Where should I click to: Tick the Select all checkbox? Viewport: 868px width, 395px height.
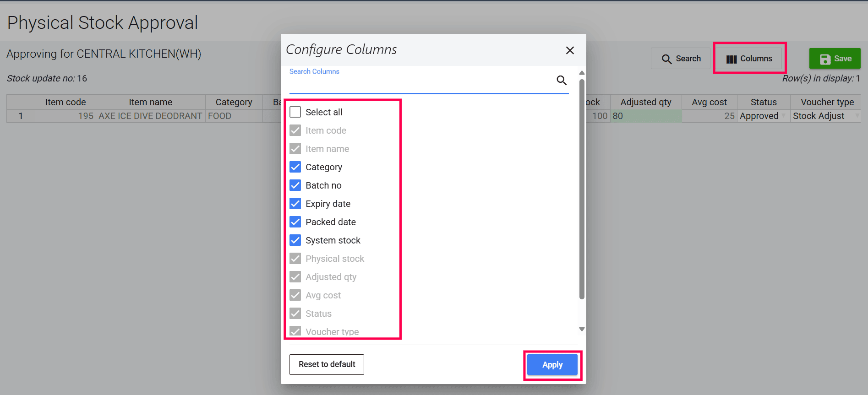click(x=295, y=112)
